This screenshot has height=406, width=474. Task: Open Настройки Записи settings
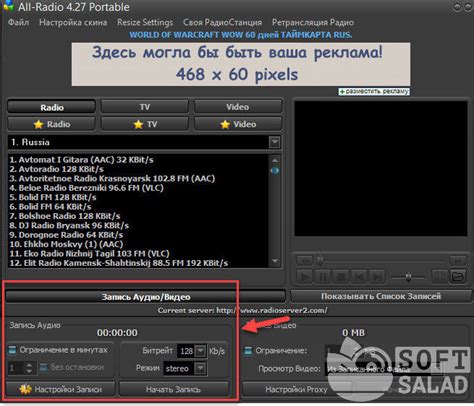click(x=61, y=389)
